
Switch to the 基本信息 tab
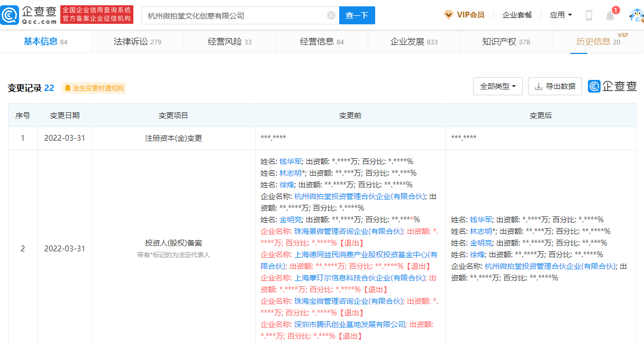click(x=46, y=41)
